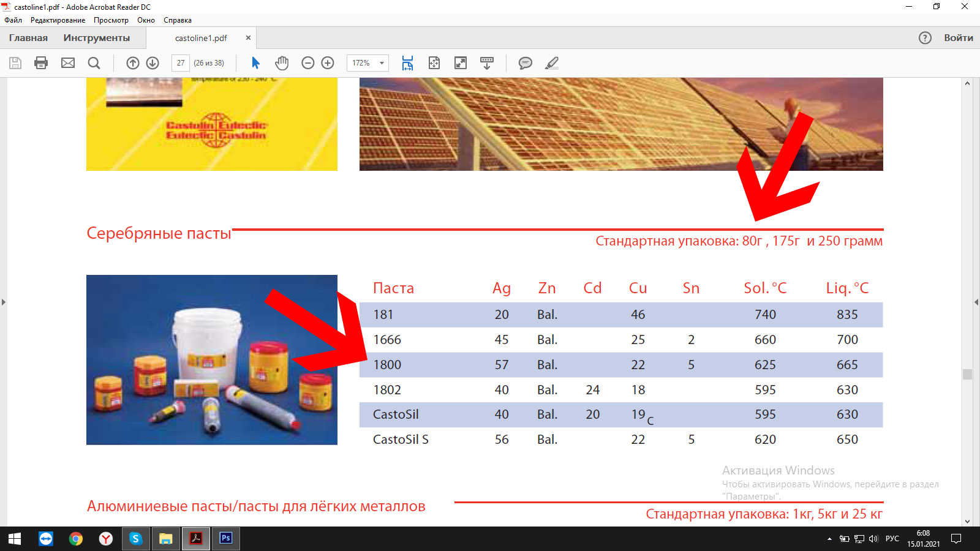Open Yandex Browser from the taskbar
This screenshot has width=980, height=551.
pyautogui.click(x=106, y=539)
